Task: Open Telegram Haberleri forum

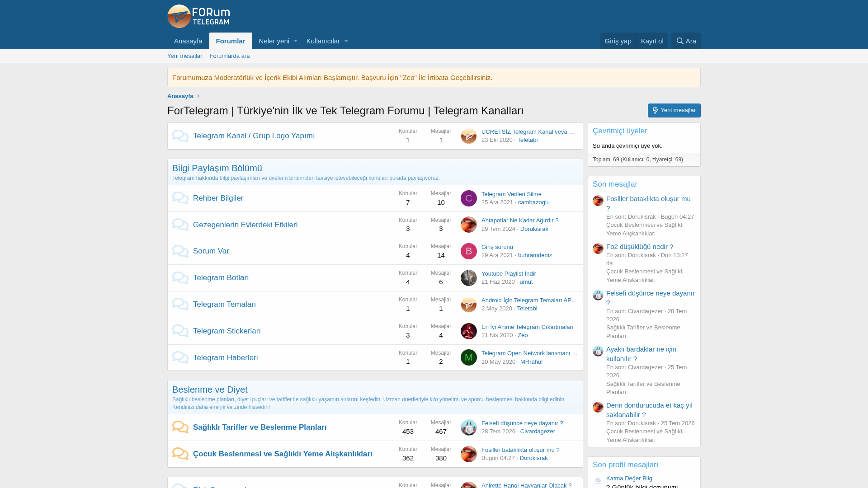Action: tap(226, 357)
